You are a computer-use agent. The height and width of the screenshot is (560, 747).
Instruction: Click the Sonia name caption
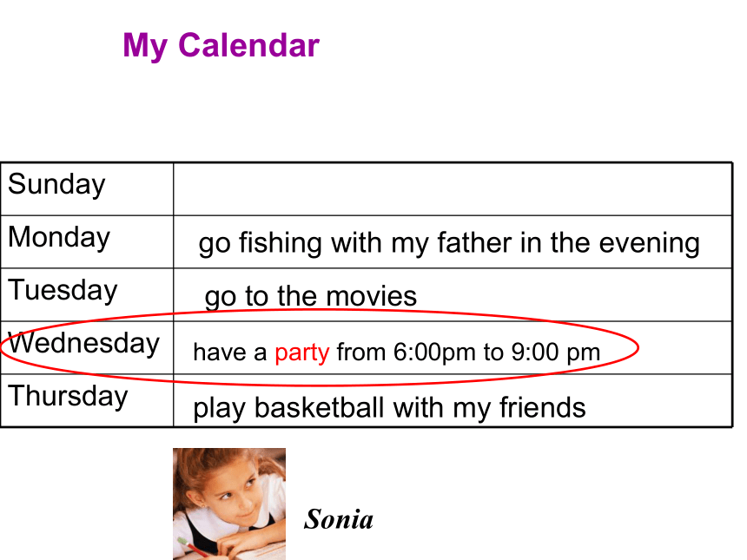[339, 519]
